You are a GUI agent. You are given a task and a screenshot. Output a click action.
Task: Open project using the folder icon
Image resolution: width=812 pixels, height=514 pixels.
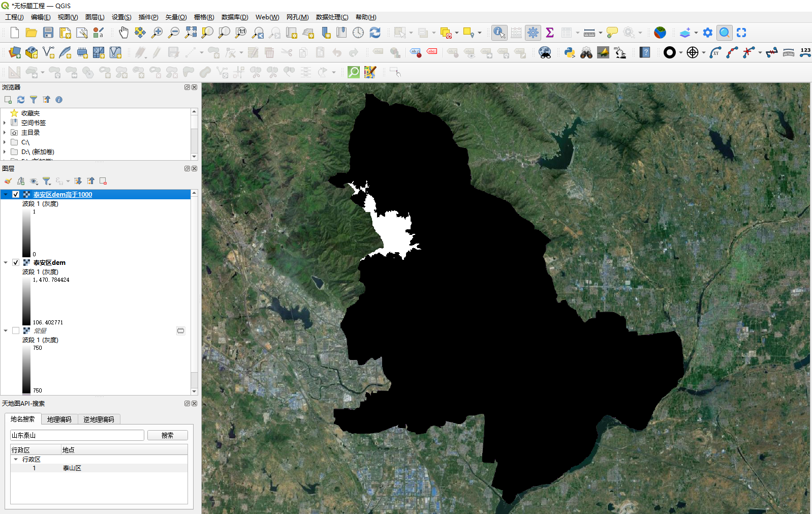[x=32, y=33]
